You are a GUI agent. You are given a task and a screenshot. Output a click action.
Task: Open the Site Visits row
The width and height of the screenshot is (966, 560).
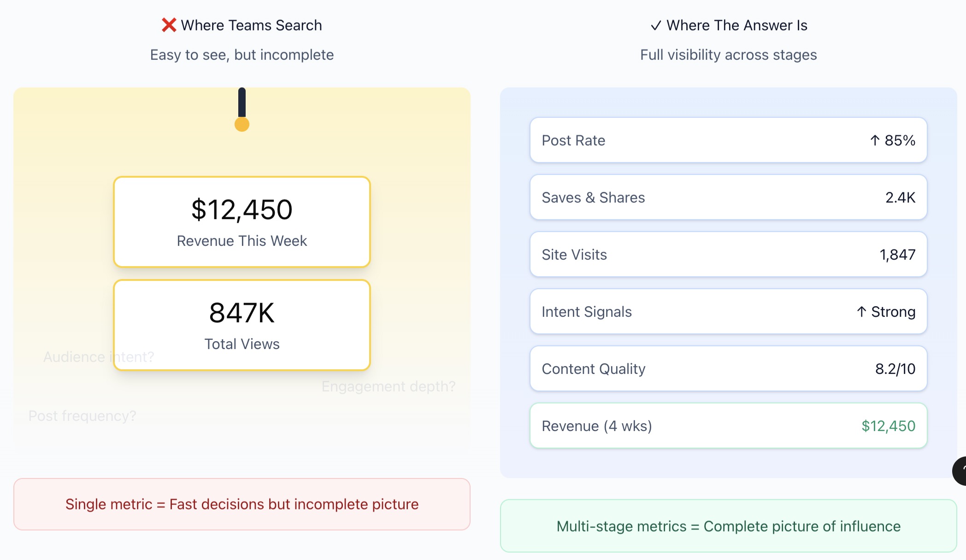[728, 254]
